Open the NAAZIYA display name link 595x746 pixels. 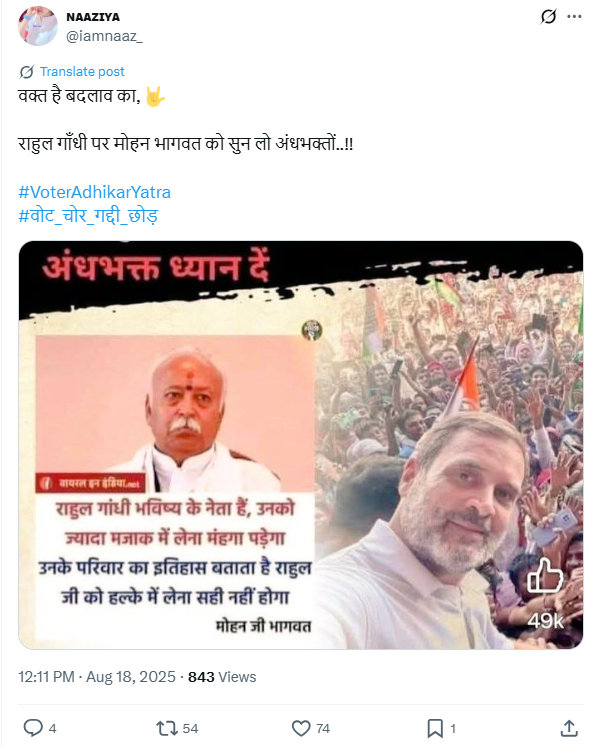pos(93,17)
